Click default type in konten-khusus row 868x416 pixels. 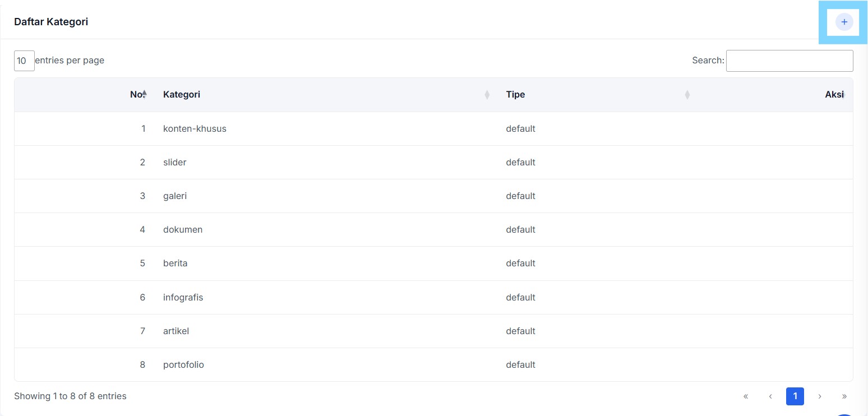[x=520, y=128]
